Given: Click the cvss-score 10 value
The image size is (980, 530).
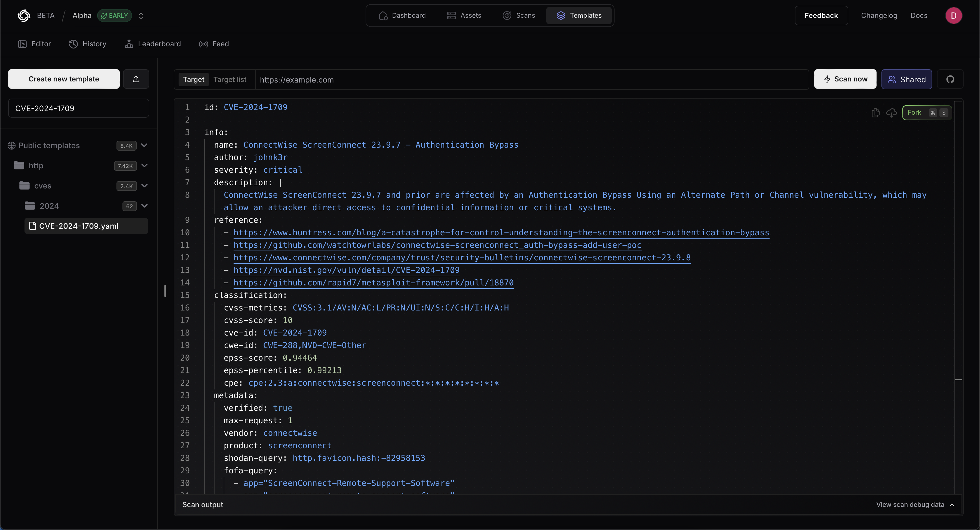Looking at the screenshot, I should (288, 320).
